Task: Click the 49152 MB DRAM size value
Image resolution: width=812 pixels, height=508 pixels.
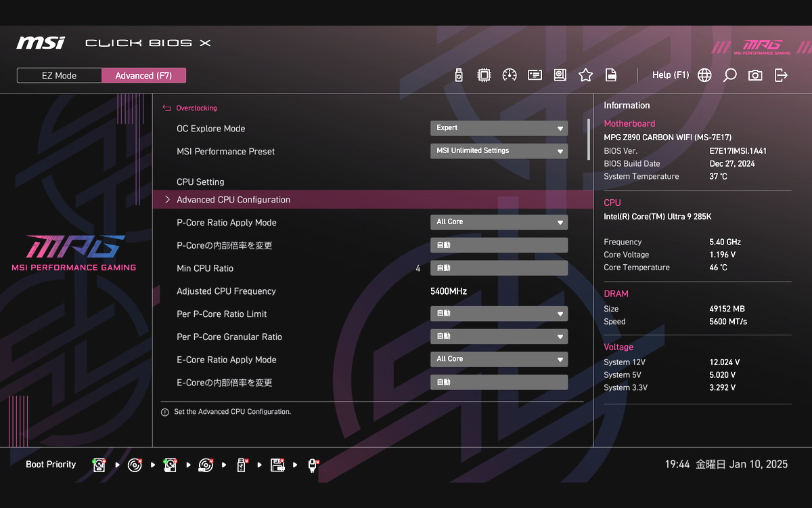Action: click(x=727, y=309)
